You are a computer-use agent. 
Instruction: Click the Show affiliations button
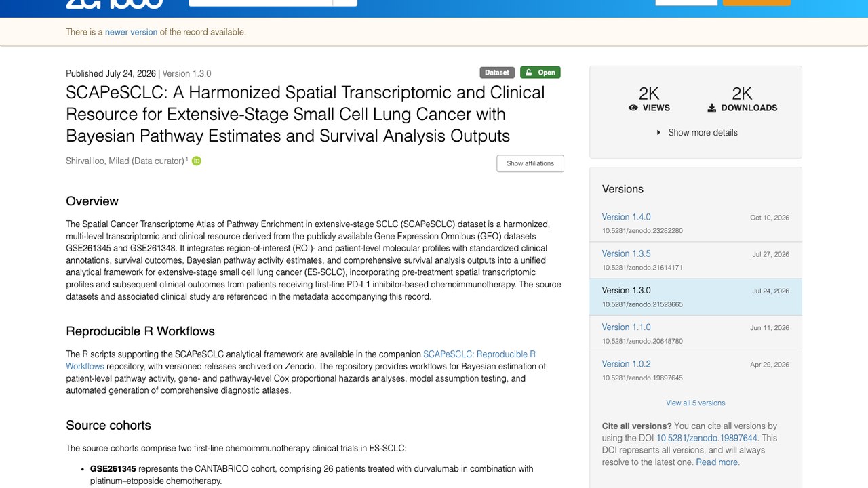(530, 163)
